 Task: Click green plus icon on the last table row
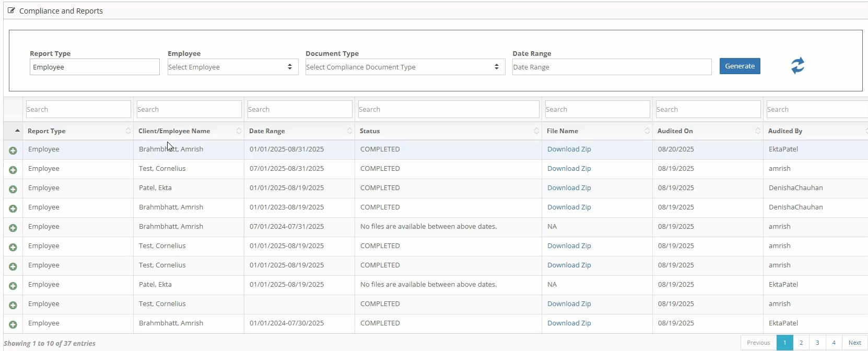[x=13, y=324]
